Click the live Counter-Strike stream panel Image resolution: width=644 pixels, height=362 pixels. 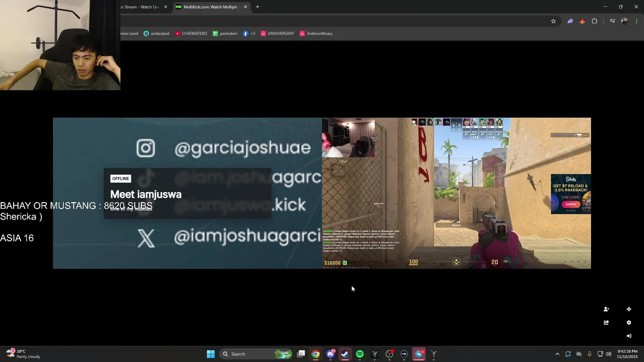[x=456, y=193]
